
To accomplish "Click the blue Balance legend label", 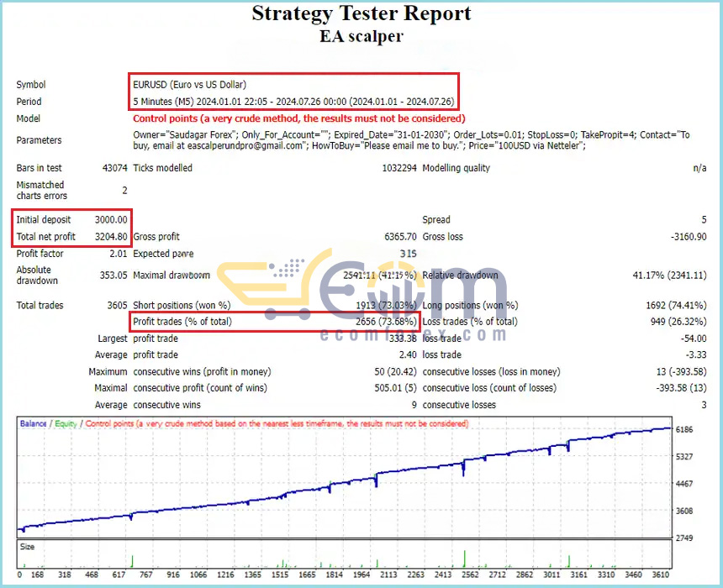I will [x=33, y=423].
